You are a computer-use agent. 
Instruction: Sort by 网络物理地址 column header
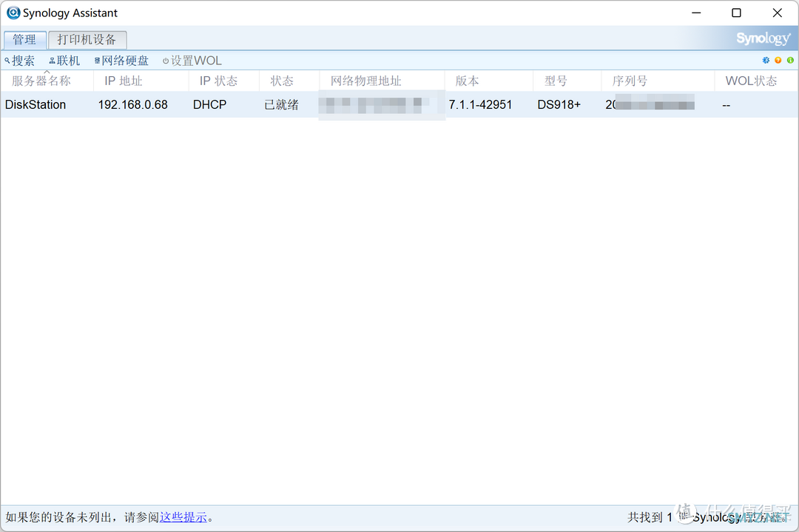(x=382, y=81)
